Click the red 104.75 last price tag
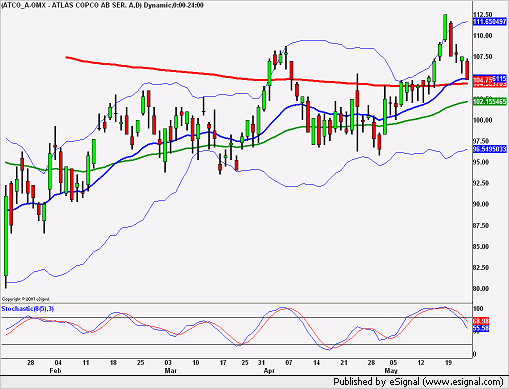The width and height of the screenshot is (509, 389). (483, 80)
